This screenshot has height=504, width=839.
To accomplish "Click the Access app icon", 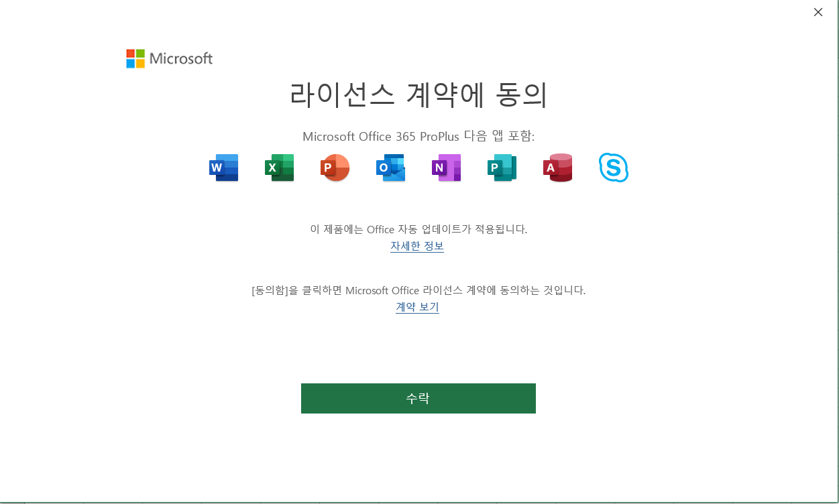I will pos(557,168).
